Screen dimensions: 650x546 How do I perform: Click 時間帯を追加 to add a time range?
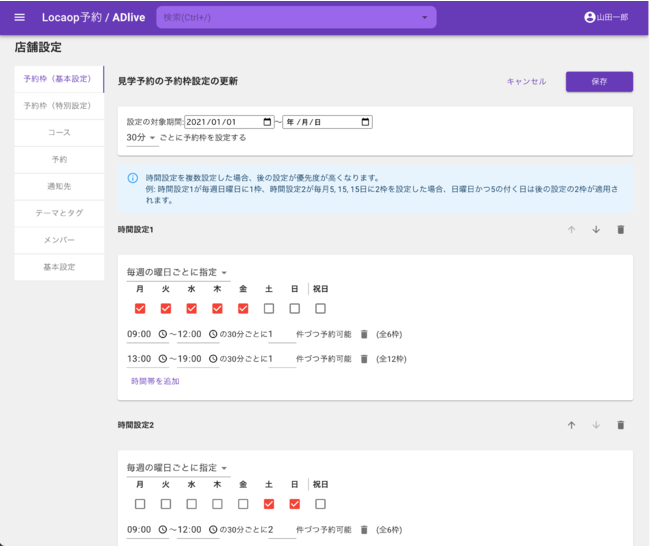(x=155, y=381)
